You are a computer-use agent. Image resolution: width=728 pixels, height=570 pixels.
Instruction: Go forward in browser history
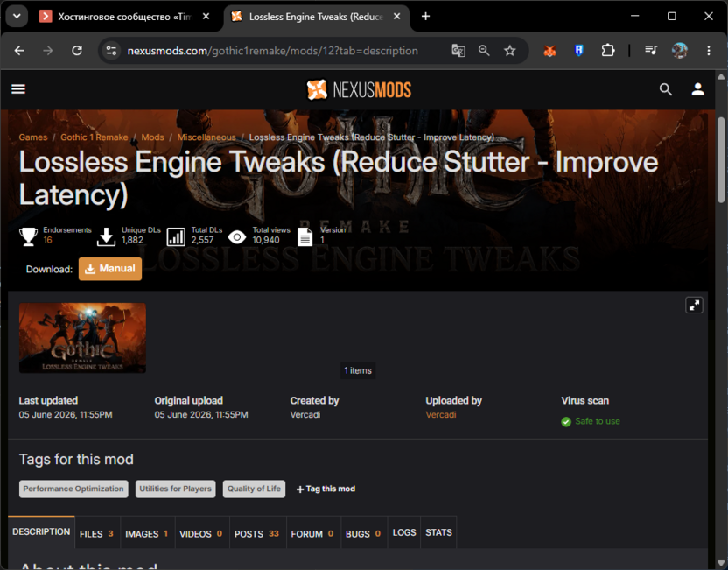pyautogui.click(x=48, y=51)
